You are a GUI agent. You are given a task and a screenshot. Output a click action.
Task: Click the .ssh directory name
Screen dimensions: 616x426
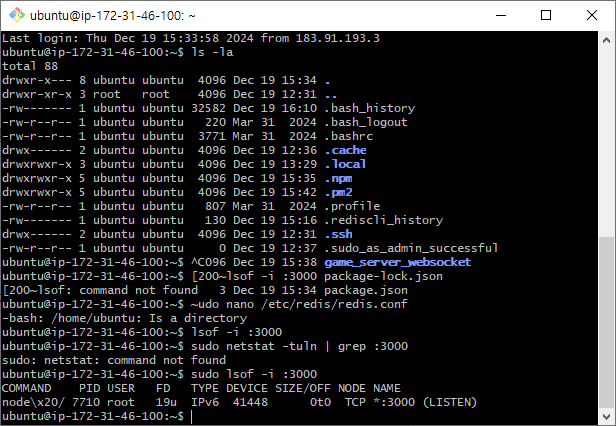[x=339, y=234]
